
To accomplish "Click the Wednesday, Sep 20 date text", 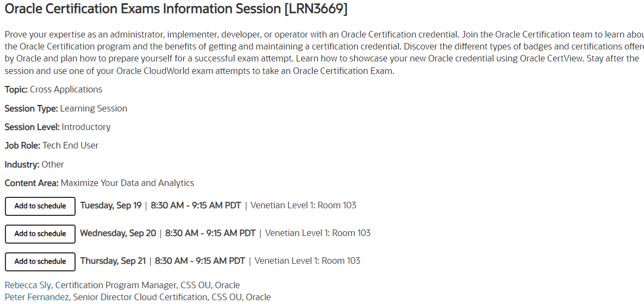I will click(x=118, y=233).
